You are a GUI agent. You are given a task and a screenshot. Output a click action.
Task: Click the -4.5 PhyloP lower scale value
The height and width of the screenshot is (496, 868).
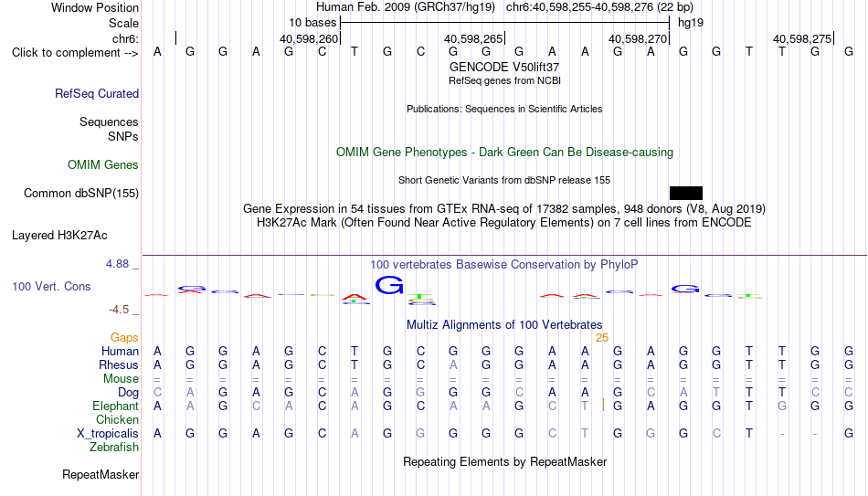click(119, 310)
